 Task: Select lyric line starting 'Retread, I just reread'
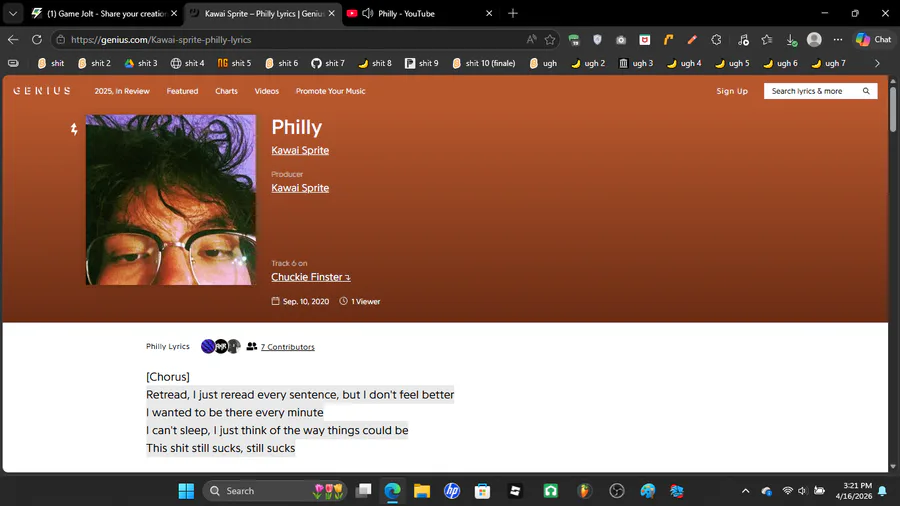300,395
